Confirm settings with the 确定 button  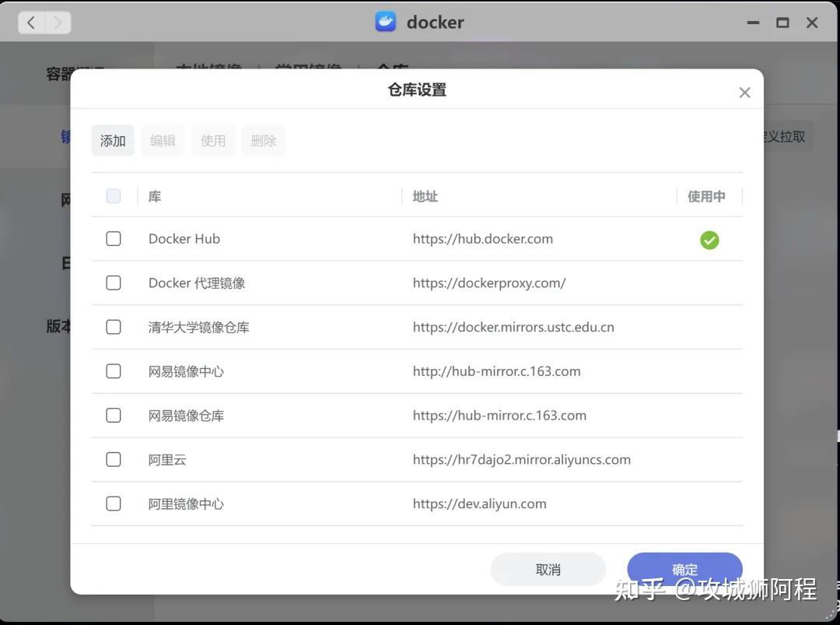pyautogui.click(x=684, y=569)
